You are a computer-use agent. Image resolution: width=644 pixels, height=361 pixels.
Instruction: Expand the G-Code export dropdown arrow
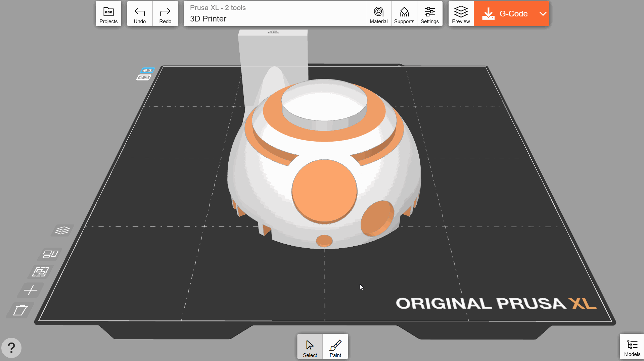tap(543, 14)
